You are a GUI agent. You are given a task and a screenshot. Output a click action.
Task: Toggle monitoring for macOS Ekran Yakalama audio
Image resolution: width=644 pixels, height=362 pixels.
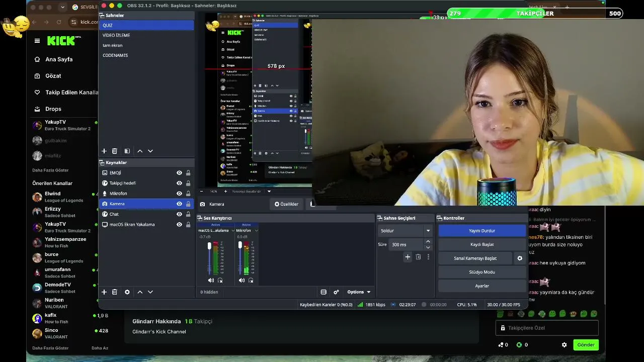click(220, 281)
